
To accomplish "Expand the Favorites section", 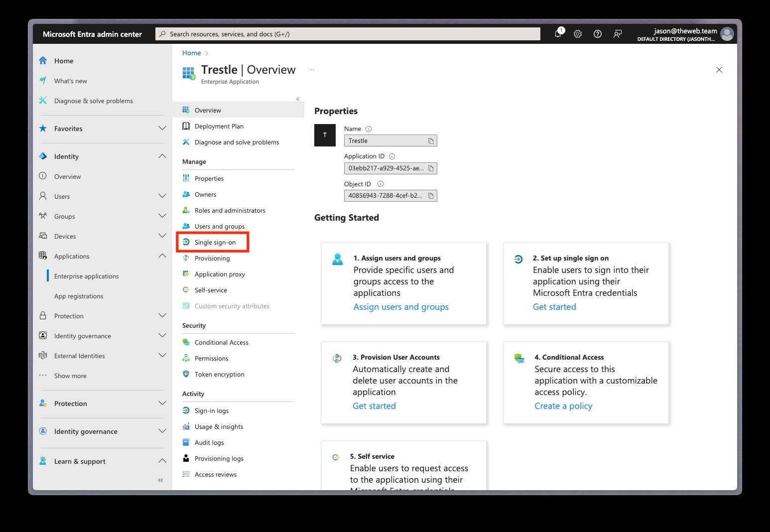I will click(x=162, y=129).
